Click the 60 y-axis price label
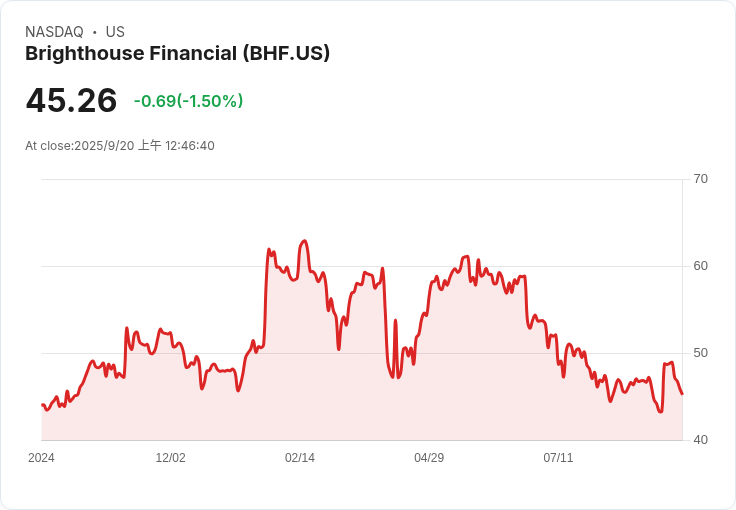 (x=700, y=266)
